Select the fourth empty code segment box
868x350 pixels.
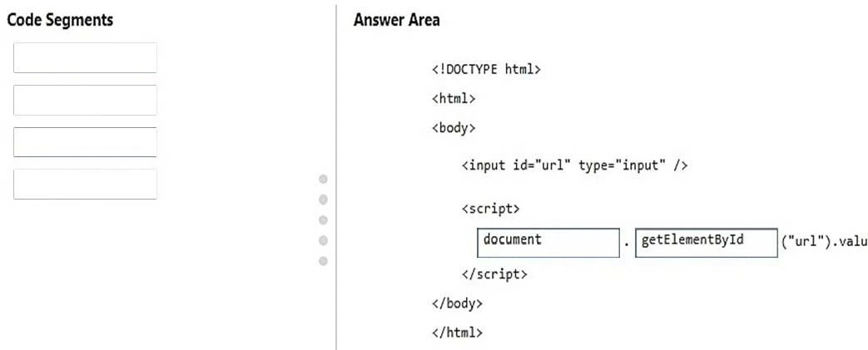coord(85,184)
